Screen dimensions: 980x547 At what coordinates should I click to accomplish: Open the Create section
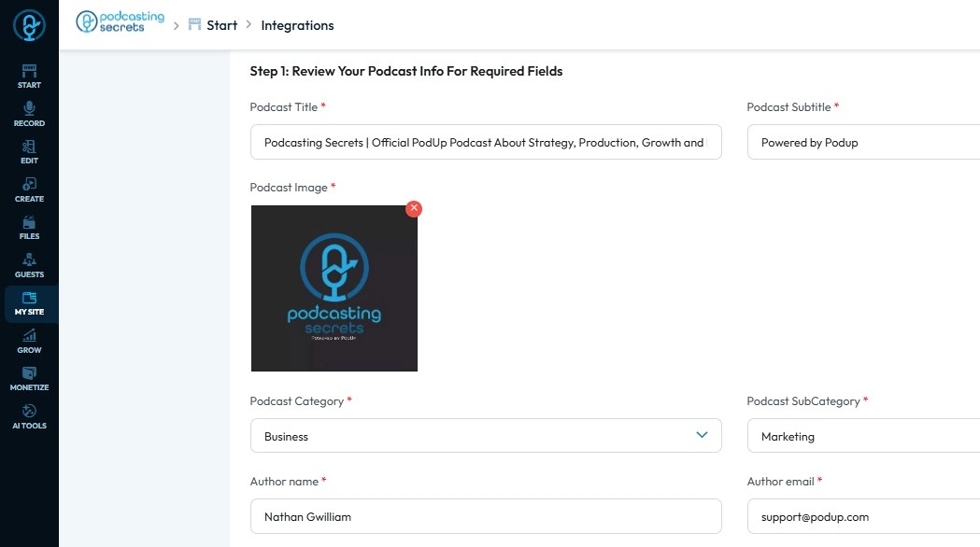(29, 189)
